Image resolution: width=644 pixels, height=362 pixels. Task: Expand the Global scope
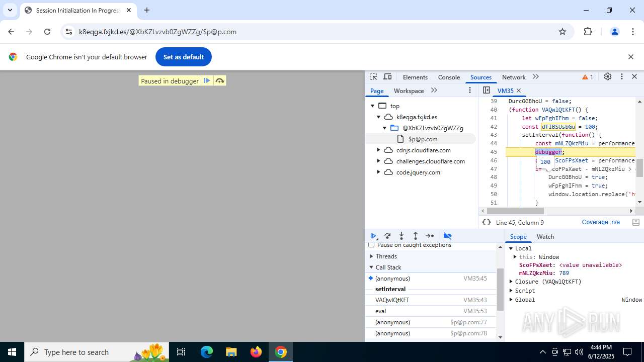[x=511, y=300]
